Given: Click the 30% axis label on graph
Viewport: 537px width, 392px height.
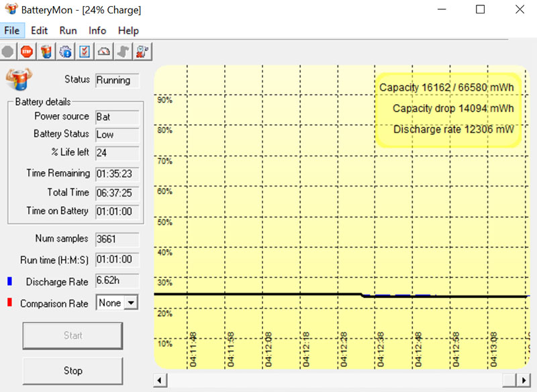Looking at the screenshot, I should click(x=164, y=283).
